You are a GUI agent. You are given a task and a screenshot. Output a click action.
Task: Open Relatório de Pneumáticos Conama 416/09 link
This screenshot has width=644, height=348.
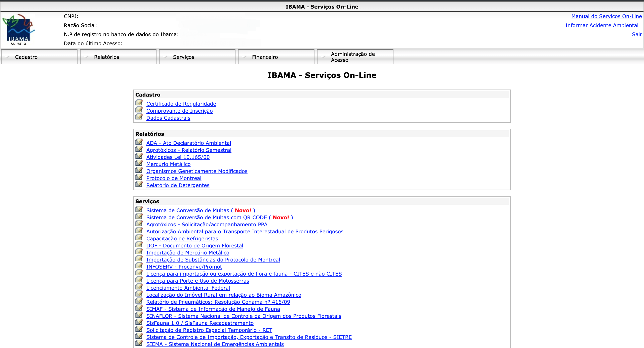218,302
